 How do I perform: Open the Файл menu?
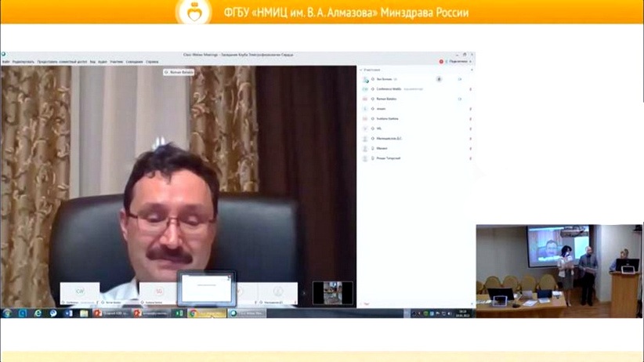click(5, 61)
